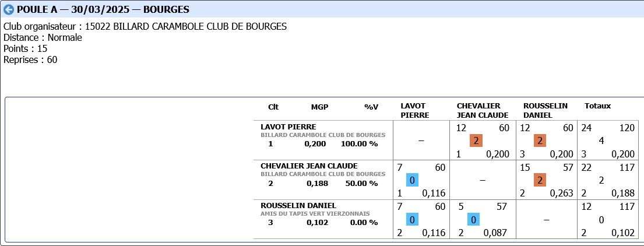644x246 pixels.
Task: Click the 0,102 average in Rousselin's Totaux cell
Action: click(x=623, y=233)
